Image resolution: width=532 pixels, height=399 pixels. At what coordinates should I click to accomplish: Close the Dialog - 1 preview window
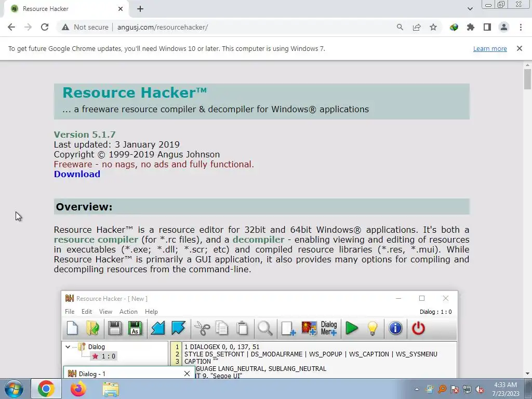click(187, 374)
